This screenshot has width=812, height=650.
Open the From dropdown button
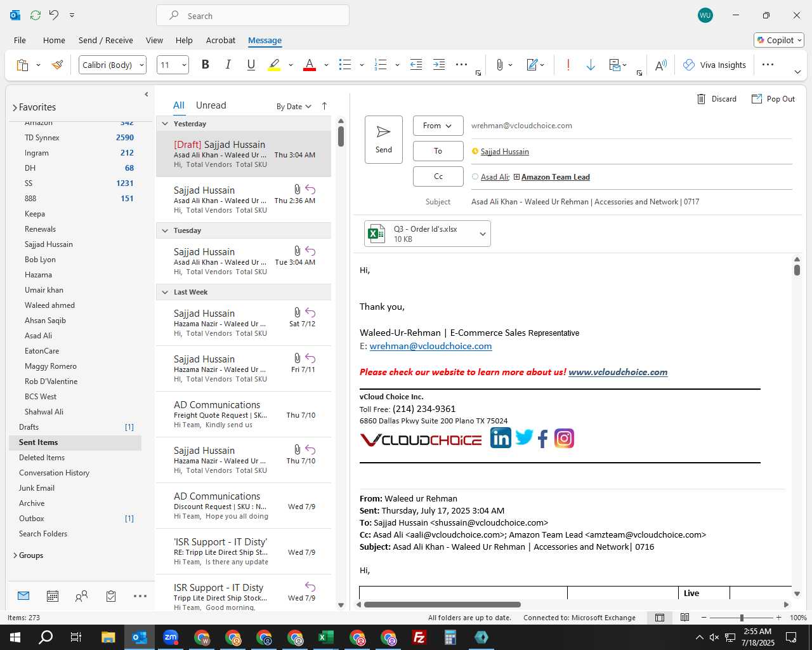[438, 126]
